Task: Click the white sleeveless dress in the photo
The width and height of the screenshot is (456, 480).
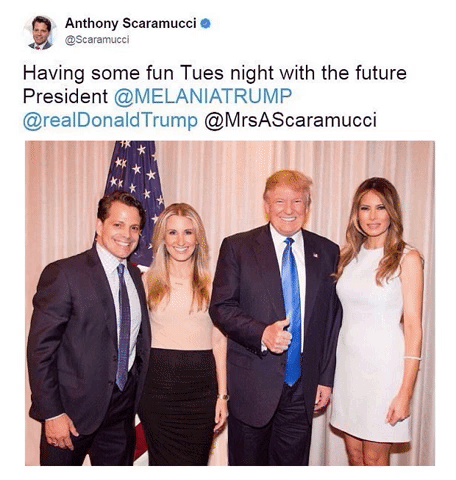Action: click(373, 343)
